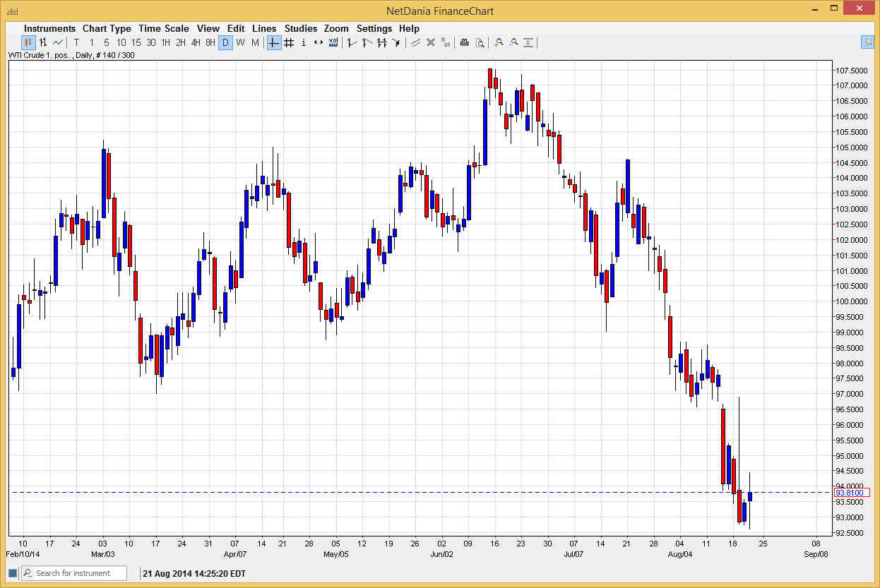Toggle the chart grid icon
The image size is (880, 588).
pyautogui.click(x=289, y=42)
